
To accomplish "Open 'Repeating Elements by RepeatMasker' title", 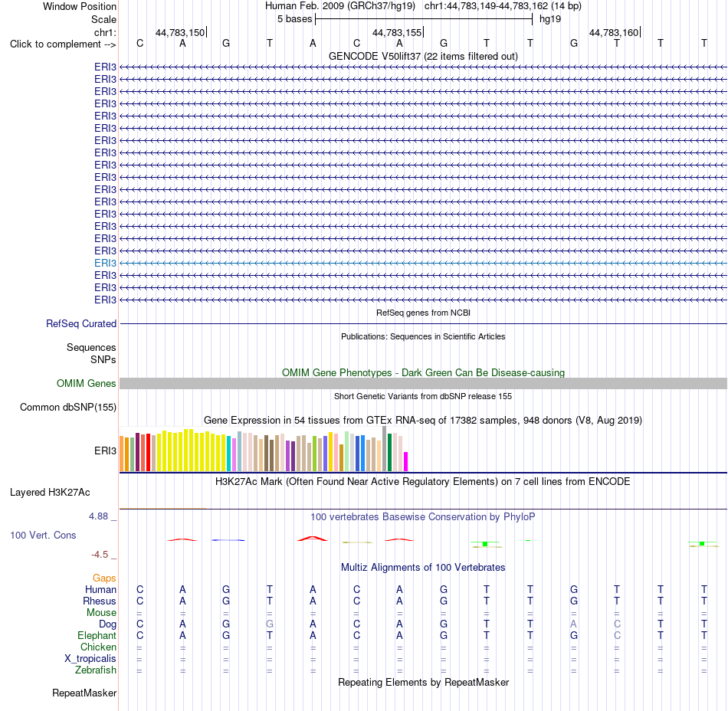I will 423,682.
